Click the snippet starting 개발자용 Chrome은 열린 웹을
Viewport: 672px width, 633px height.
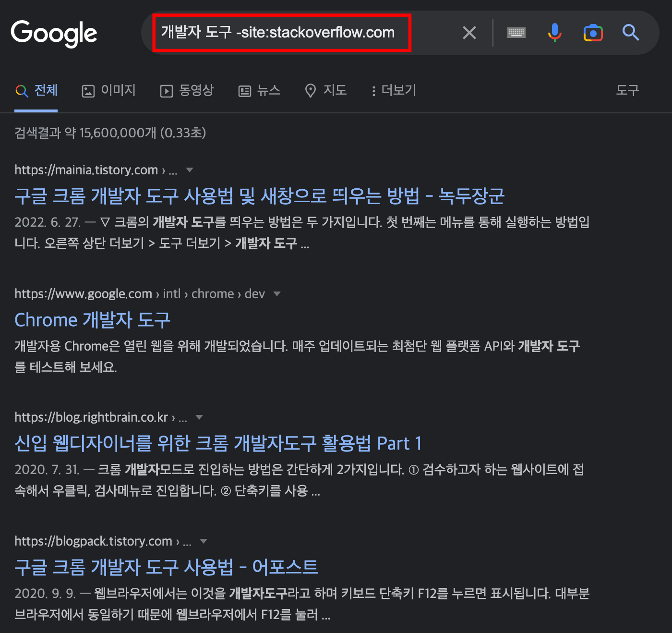[297, 356]
